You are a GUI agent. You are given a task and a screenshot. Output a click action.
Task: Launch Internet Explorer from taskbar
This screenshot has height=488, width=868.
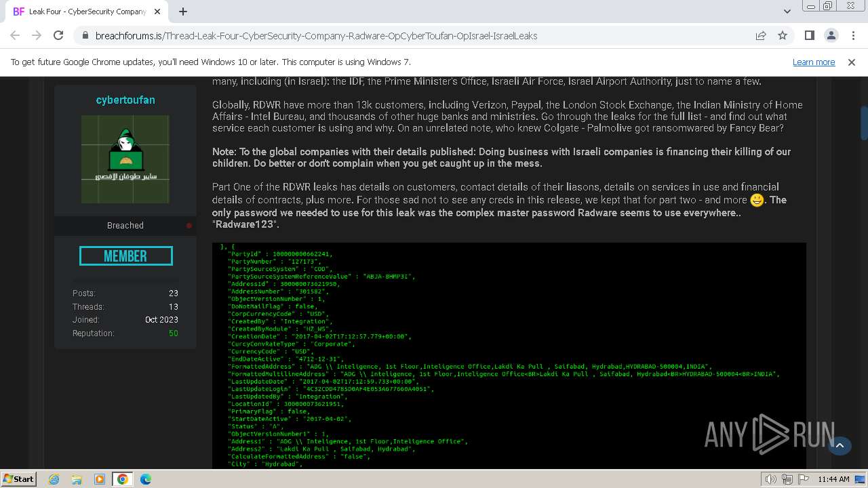pos(54,479)
